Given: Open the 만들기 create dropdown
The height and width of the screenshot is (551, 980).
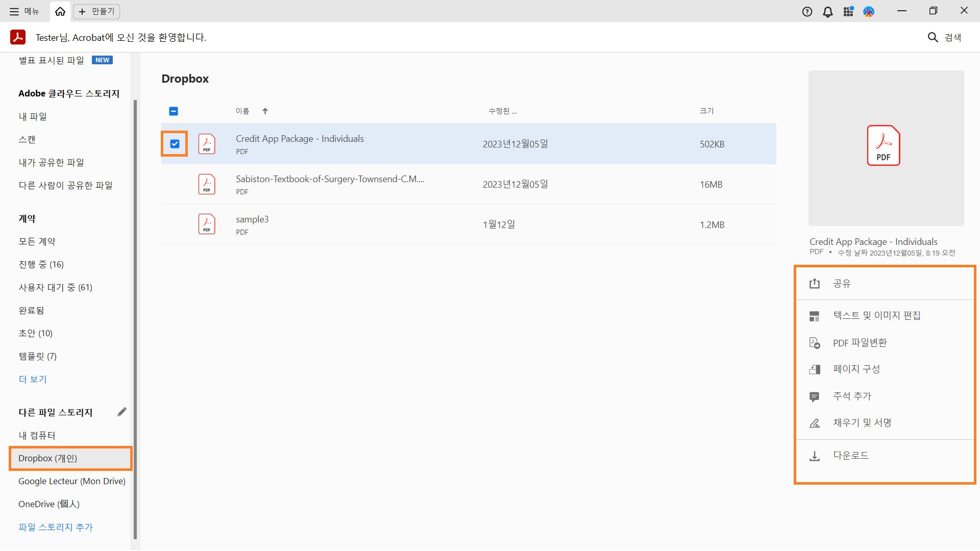Looking at the screenshot, I should point(96,11).
